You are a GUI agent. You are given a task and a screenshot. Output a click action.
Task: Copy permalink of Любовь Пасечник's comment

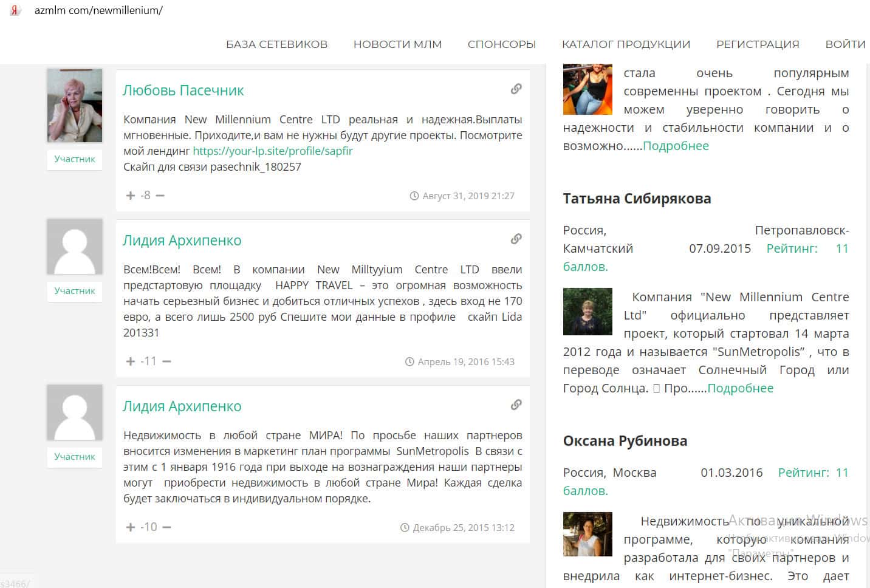[516, 89]
